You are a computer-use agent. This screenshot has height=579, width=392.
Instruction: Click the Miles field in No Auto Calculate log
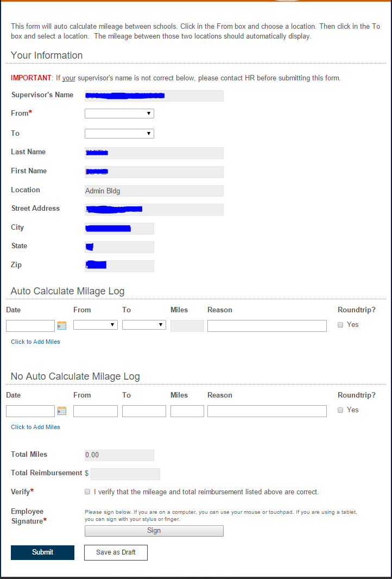(x=187, y=411)
